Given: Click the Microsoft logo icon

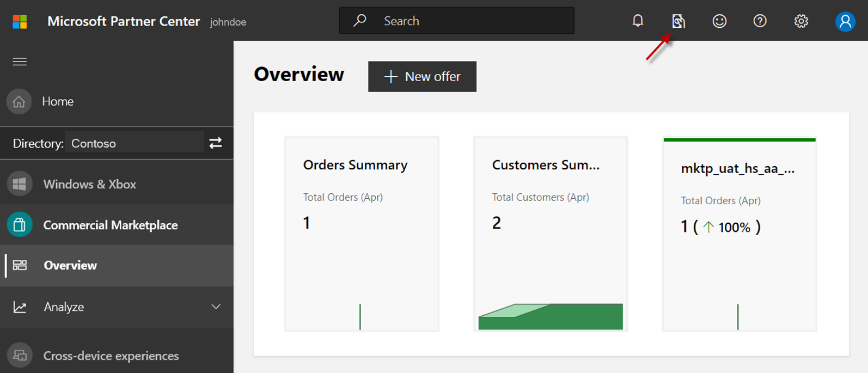Looking at the screenshot, I should click(20, 22).
